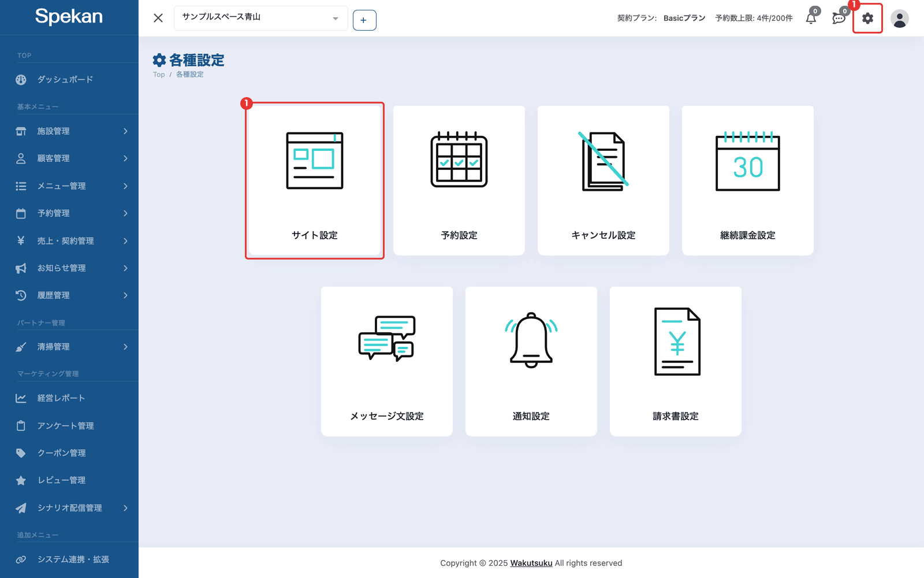Click the Spekan logo

tap(69, 17)
